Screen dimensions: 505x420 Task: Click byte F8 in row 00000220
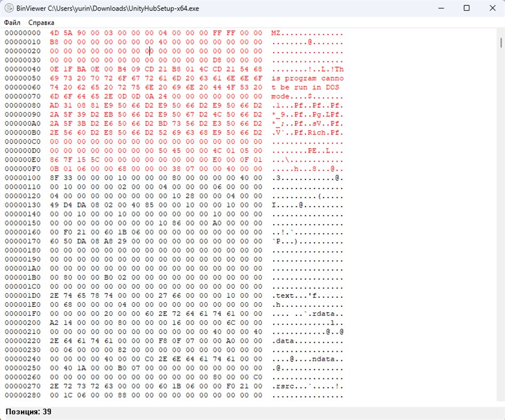click(x=163, y=340)
